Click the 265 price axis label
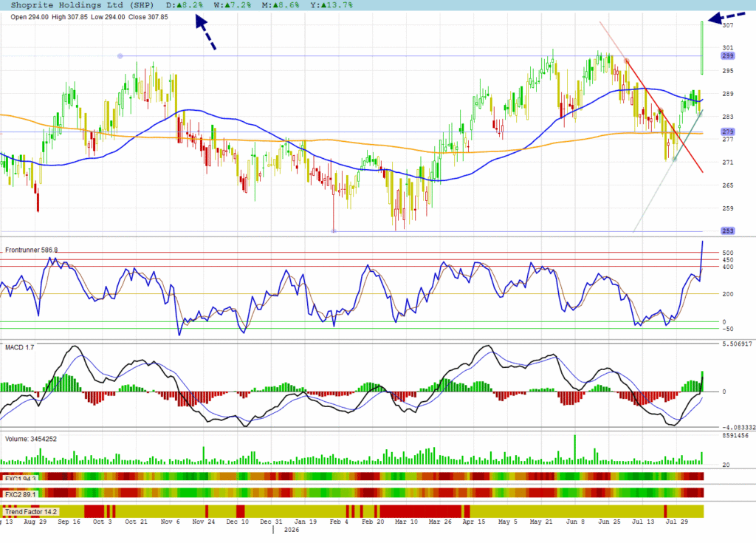 tap(727, 185)
